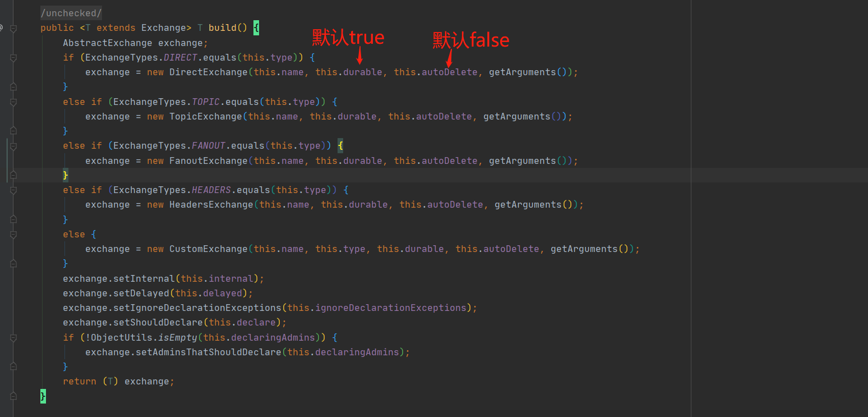The width and height of the screenshot is (868, 417).
Task: Click the HEADERS constant
Action: [211, 190]
